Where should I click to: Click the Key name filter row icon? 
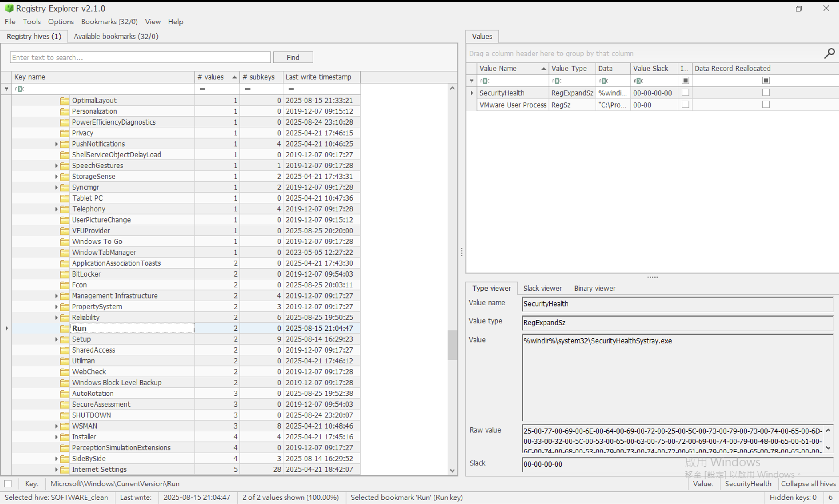point(20,89)
